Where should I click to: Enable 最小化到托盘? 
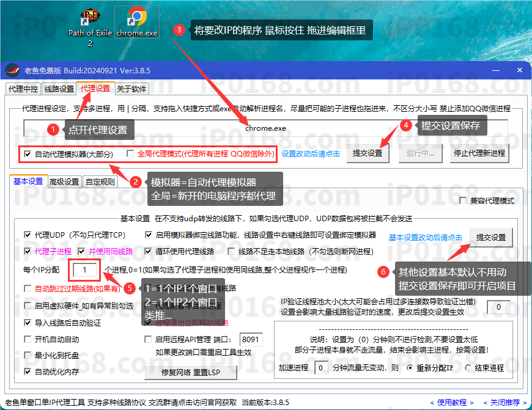[26, 354]
